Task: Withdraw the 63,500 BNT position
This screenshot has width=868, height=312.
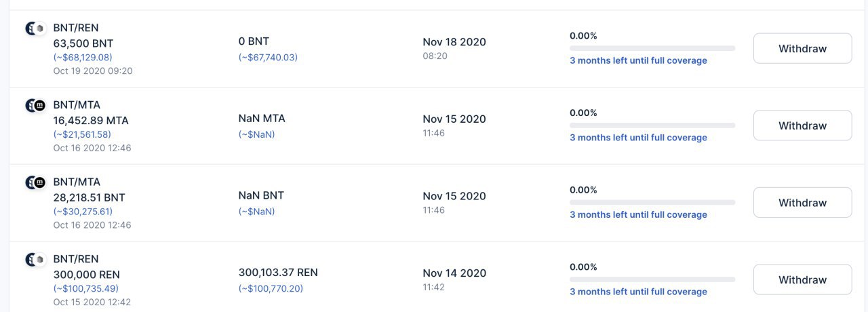Action: 802,49
